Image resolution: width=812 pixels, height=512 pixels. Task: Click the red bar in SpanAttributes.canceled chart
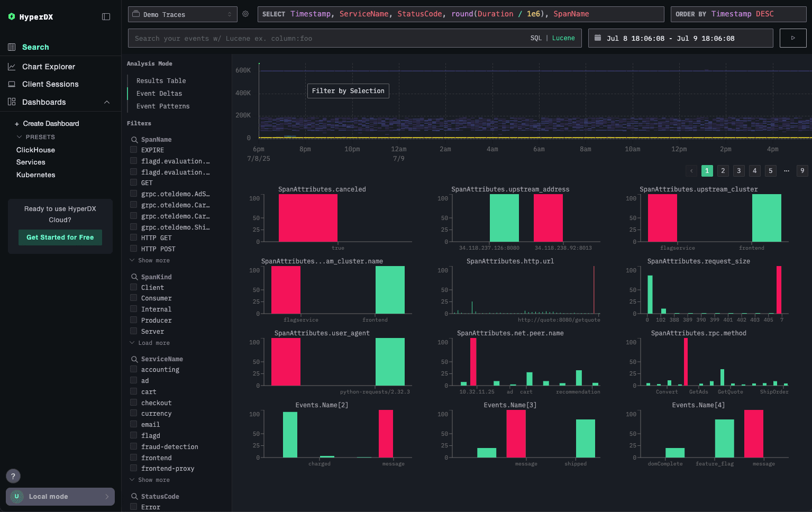308,218
